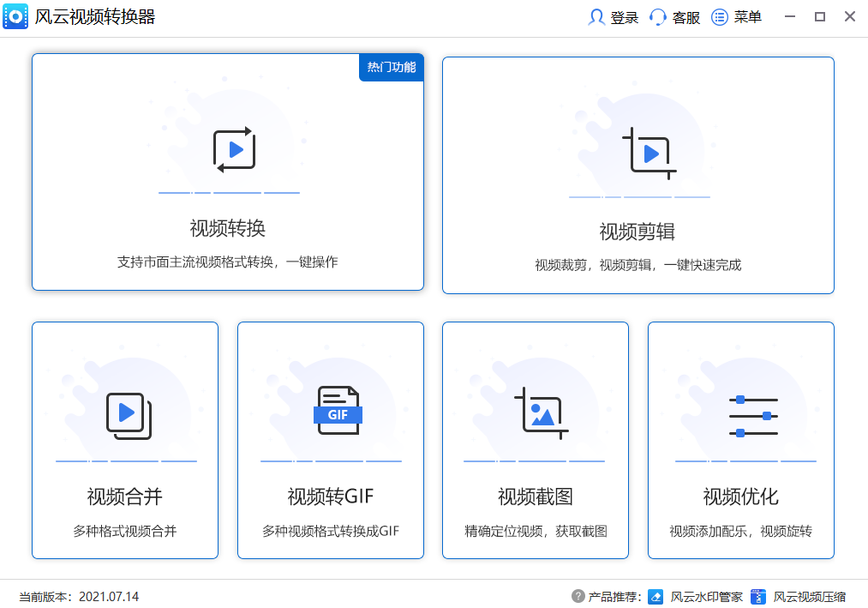Click text 支持市面主流视频格式转换，一键操作
Image resolution: width=868 pixels, height=608 pixels.
click(x=228, y=262)
